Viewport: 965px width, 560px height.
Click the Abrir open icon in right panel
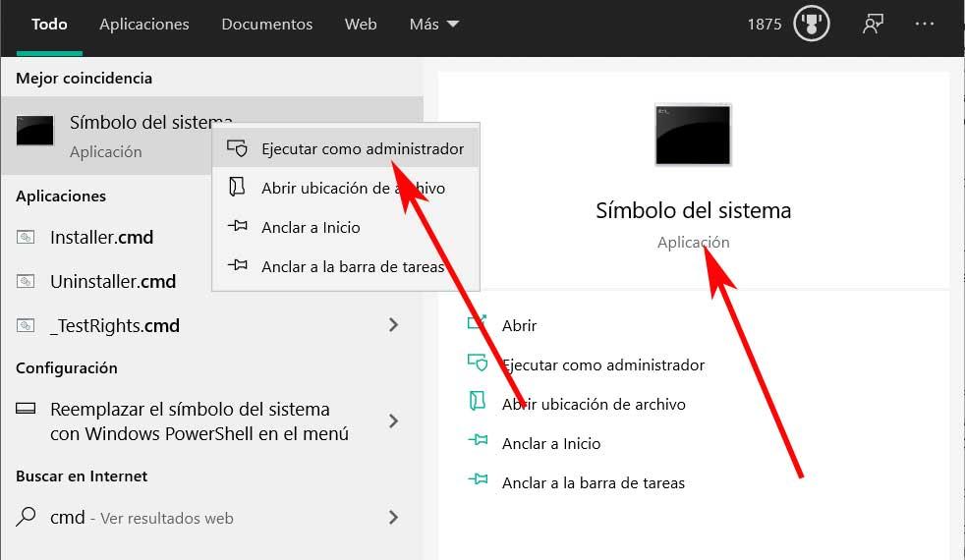pos(477,322)
